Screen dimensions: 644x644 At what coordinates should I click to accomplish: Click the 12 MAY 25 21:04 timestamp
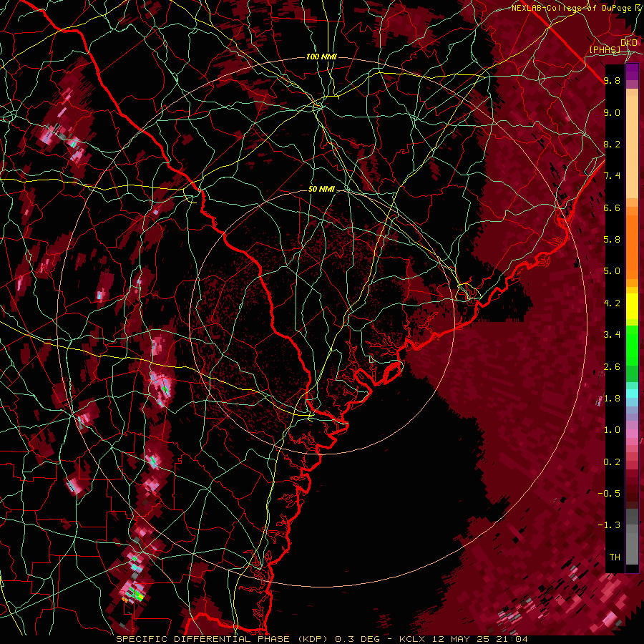481,639
